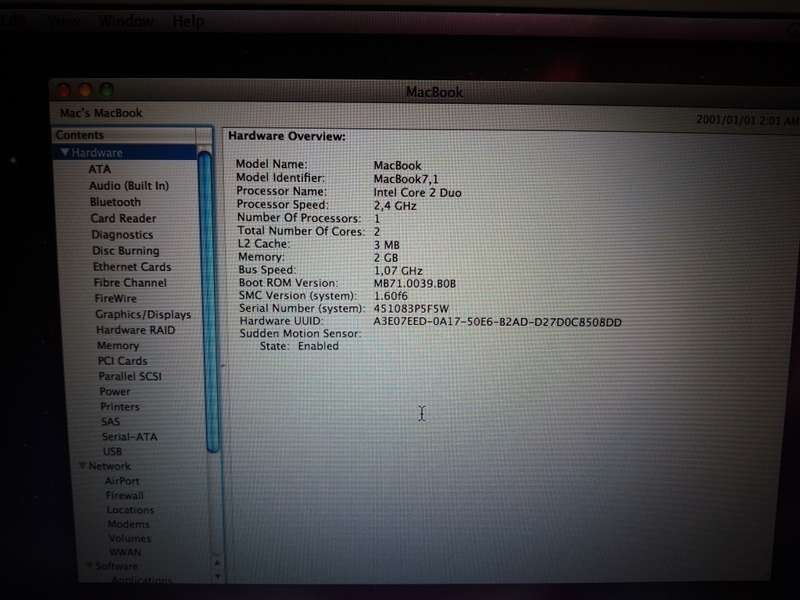The width and height of the screenshot is (800, 600).
Task: Select Firewall under Network
Action: 124,495
